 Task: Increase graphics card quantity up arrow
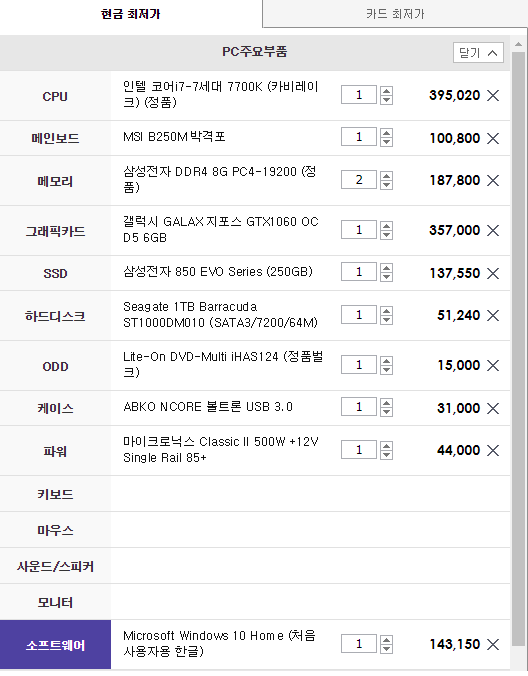tap(387, 226)
